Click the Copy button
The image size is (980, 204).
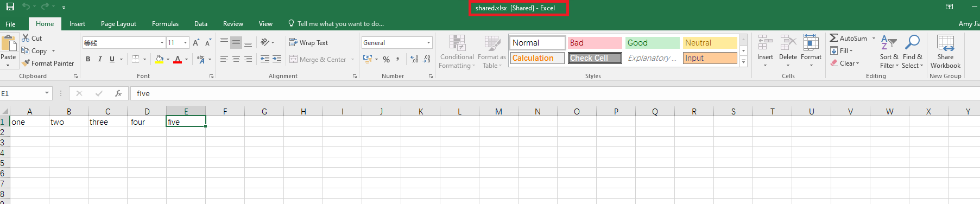pyautogui.click(x=35, y=51)
